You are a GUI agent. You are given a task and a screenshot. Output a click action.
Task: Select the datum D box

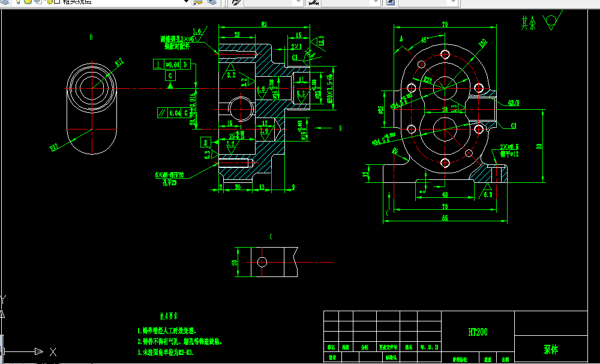pyautogui.click(x=206, y=142)
